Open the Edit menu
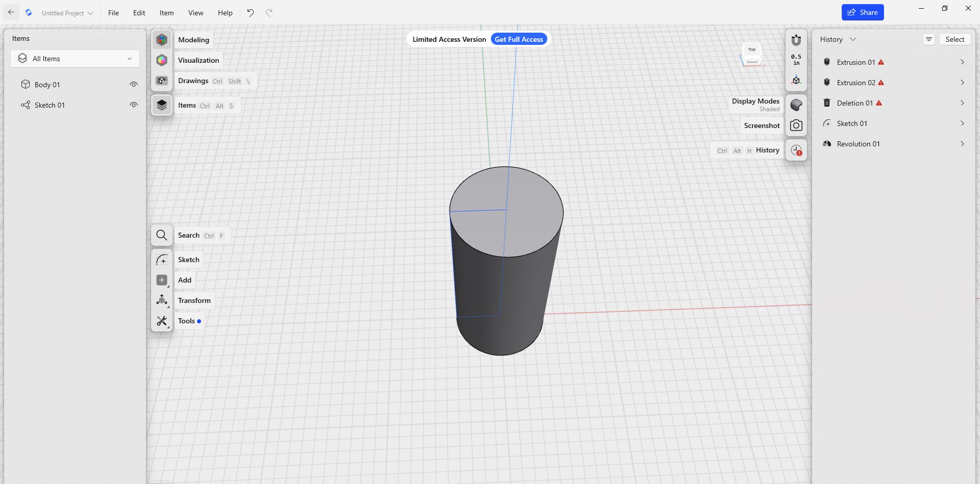Image resolution: width=980 pixels, height=484 pixels. (139, 13)
